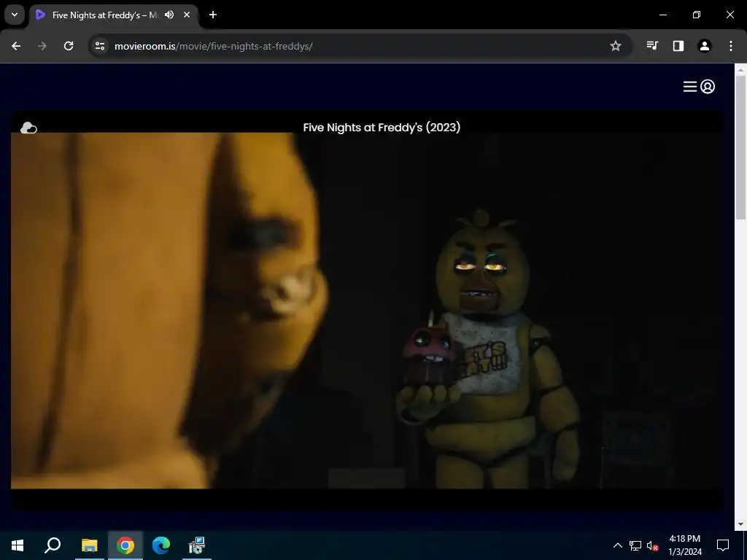Open the clock showing 4:18 PM

coord(684,545)
